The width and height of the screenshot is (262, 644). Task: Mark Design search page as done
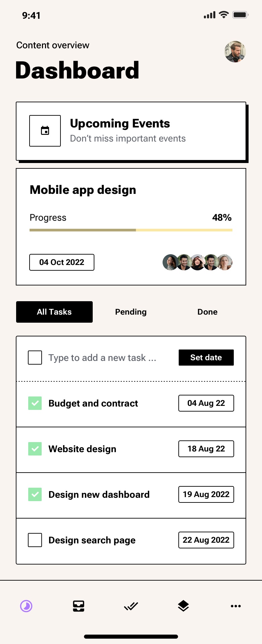click(x=35, y=540)
